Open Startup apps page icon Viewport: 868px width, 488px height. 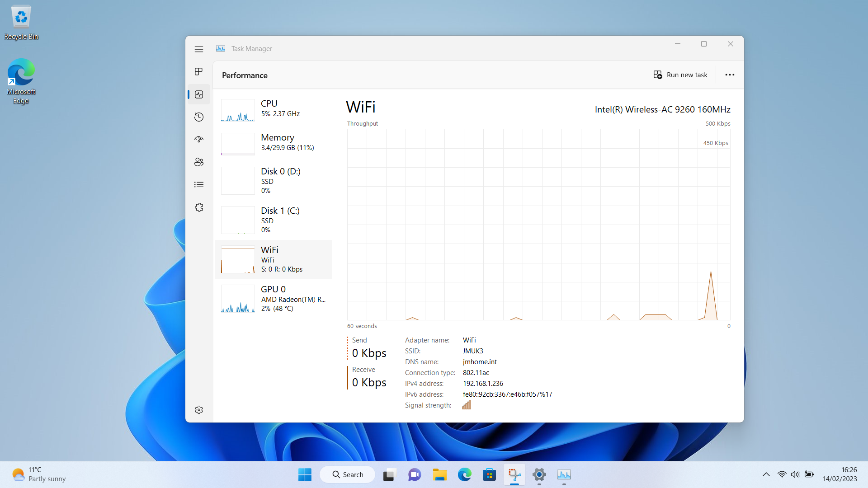tap(199, 139)
